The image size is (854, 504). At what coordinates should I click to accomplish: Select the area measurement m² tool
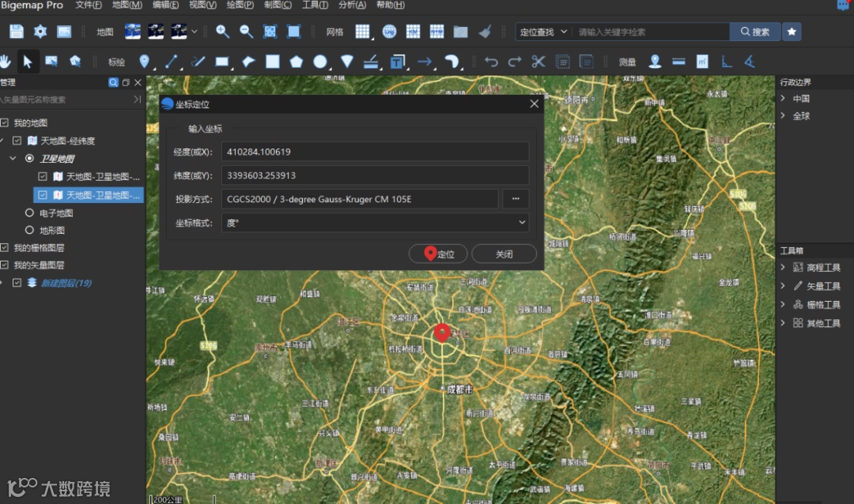(701, 62)
